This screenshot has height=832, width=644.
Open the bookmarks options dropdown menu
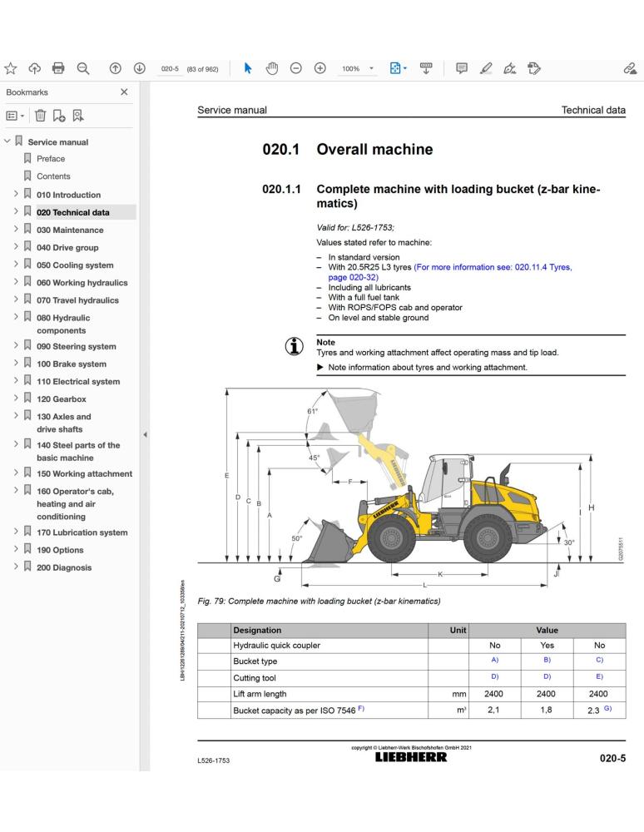14,117
